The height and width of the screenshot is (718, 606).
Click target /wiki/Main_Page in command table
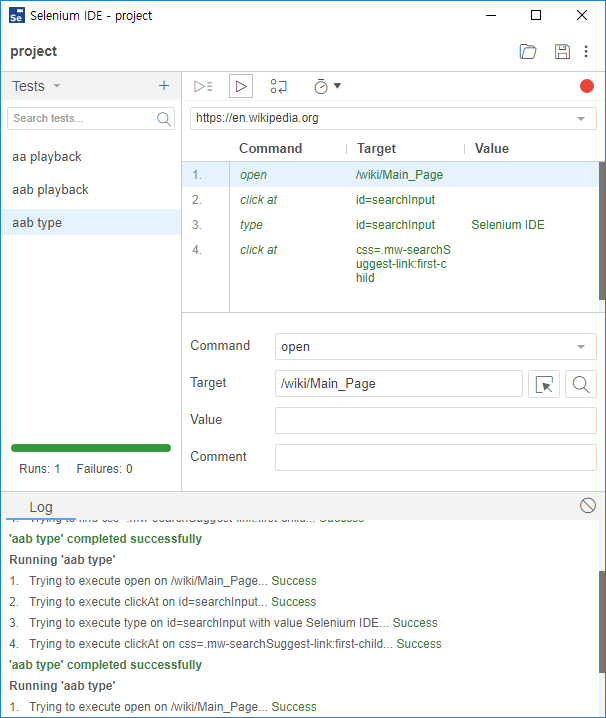pyautogui.click(x=399, y=174)
